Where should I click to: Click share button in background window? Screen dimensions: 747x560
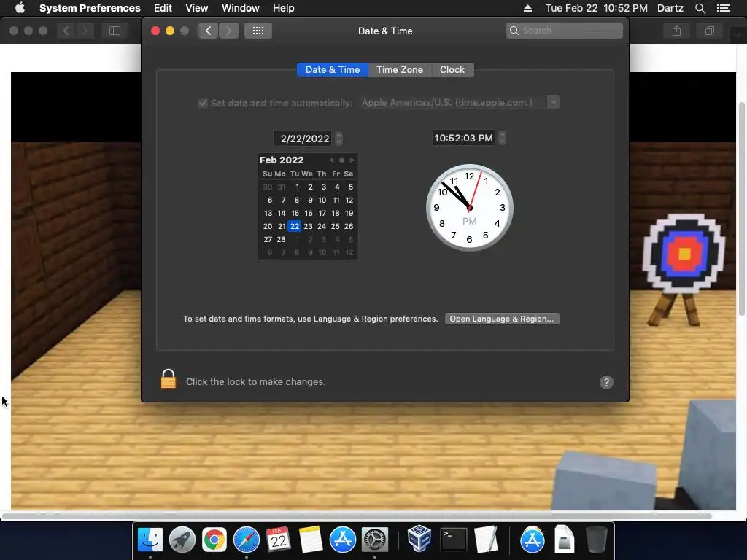[676, 31]
